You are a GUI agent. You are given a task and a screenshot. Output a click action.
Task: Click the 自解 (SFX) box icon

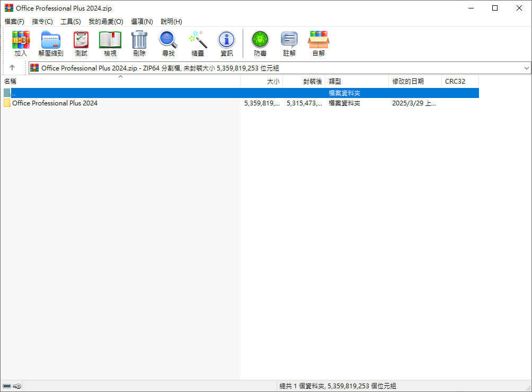coord(318,43)
